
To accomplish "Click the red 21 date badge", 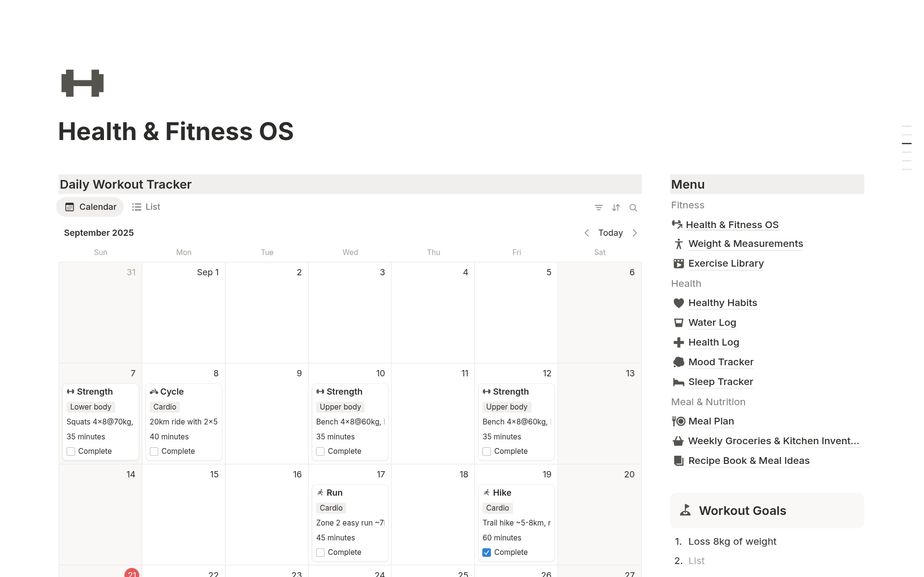I will [132, 573].
